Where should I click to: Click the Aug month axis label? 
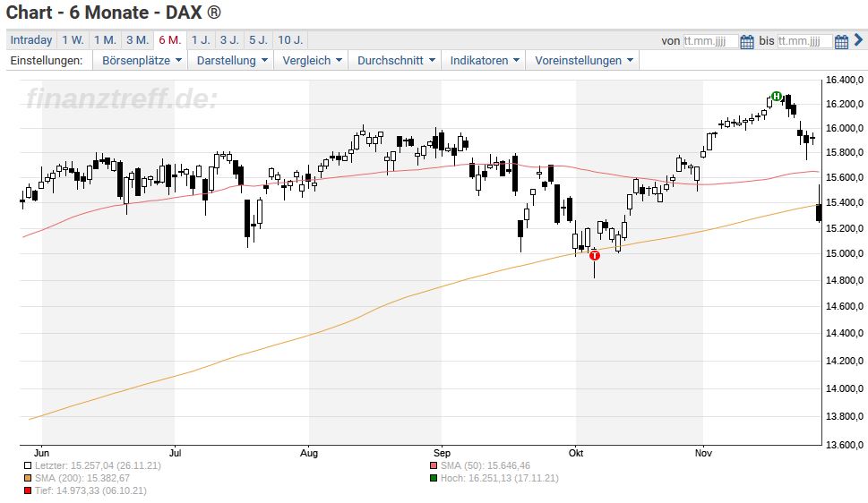coord(309,453)
